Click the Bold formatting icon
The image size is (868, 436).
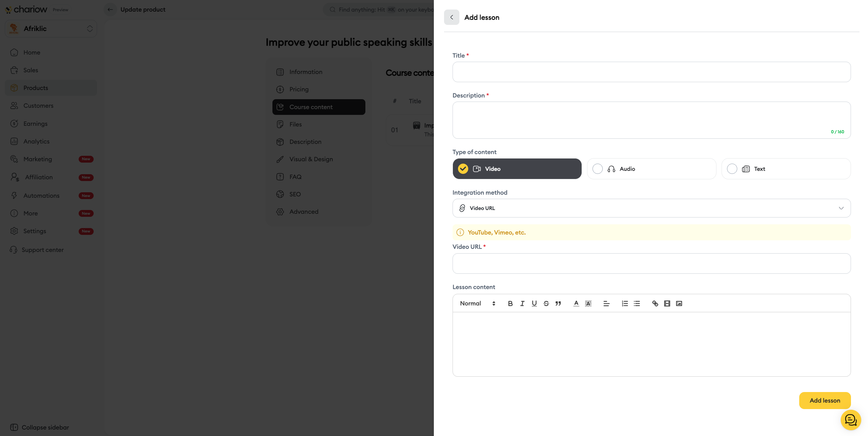[510, 303]
